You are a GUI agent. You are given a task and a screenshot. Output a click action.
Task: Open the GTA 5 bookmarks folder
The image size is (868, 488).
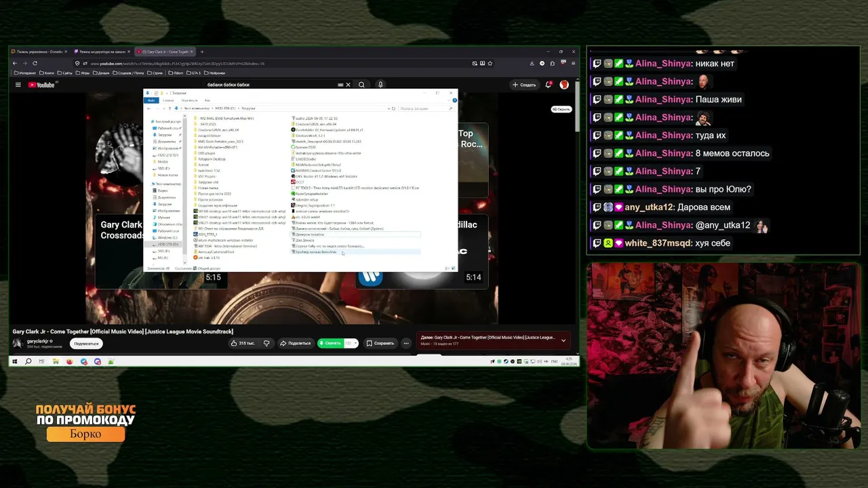tap(193, 73)
